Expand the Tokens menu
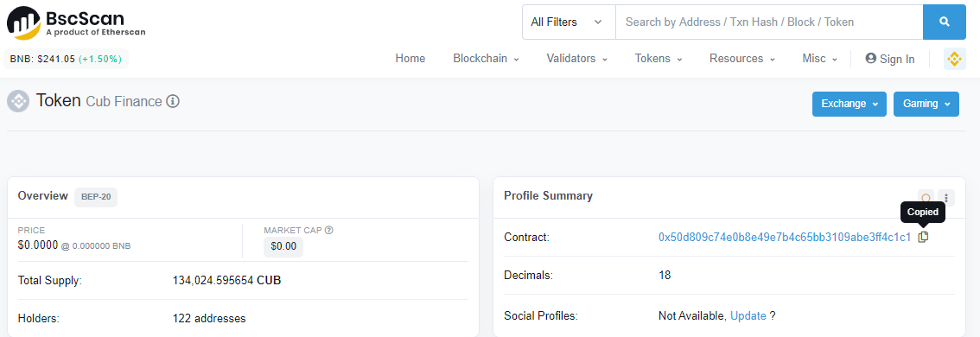The width and height of the screenshot is (980, 337). [x=659, y=59]
